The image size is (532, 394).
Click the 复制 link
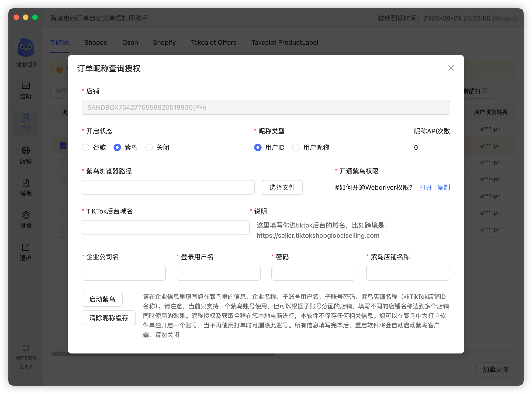click(443, 187)
